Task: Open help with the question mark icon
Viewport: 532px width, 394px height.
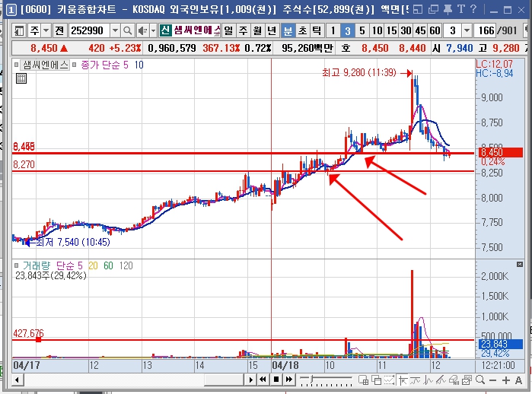Action: (x=473, y=9)
